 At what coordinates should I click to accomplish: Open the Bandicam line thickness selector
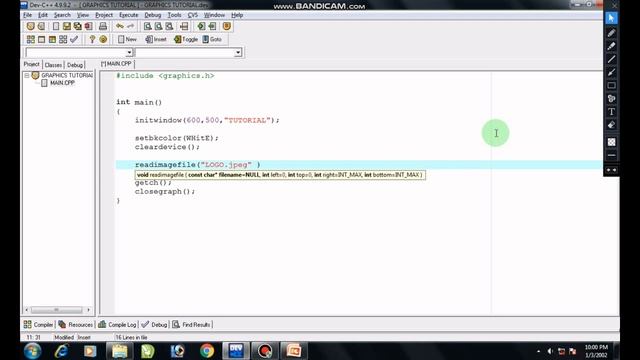click(x=611, y=156)
